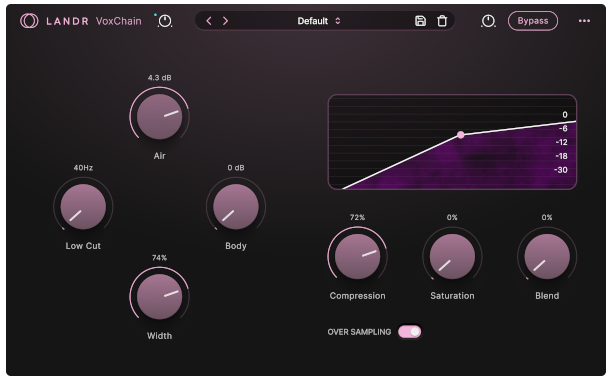The image size is (614, 382).
Task: Click the Blend label text
Action: click(547, 296)
